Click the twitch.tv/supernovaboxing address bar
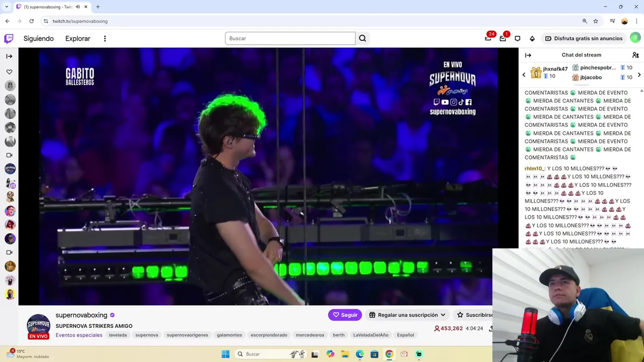644x362 pixels. tap(80, 21)
